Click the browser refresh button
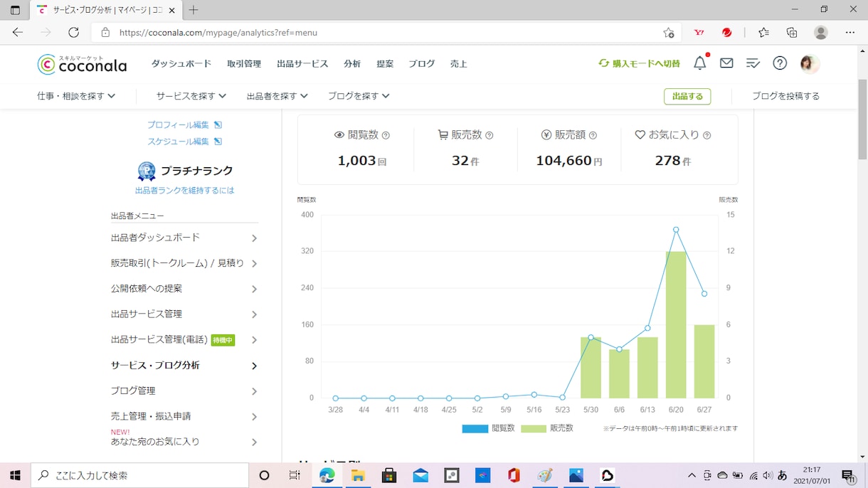This screenshot has height=488, width=868. tap(73, 32)
